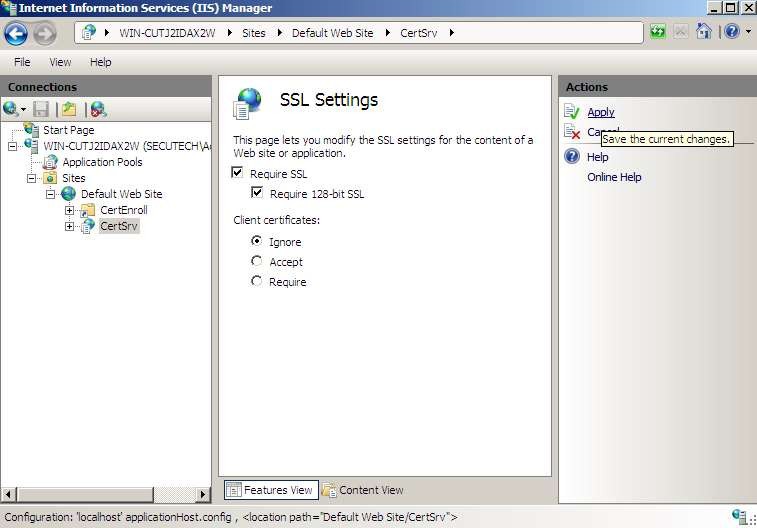Switch to Features View tab
The width and height of the screenshot is (757, 528).
point(271,490)
